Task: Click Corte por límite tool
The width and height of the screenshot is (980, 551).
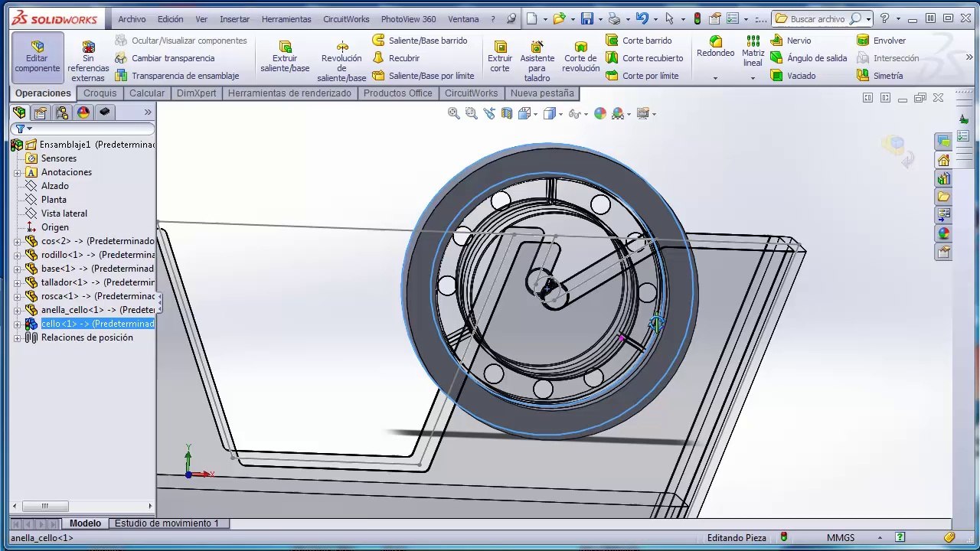Action: tap(642, 75)
